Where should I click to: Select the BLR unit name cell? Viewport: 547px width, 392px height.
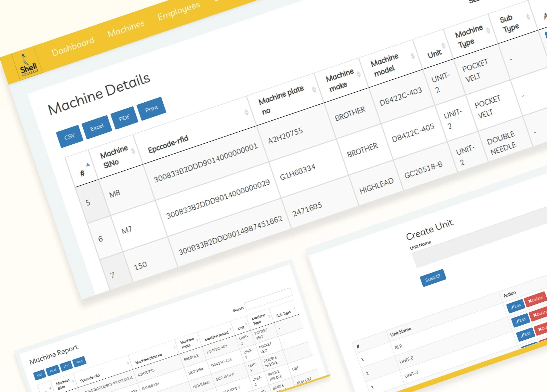tap(398, 347)
